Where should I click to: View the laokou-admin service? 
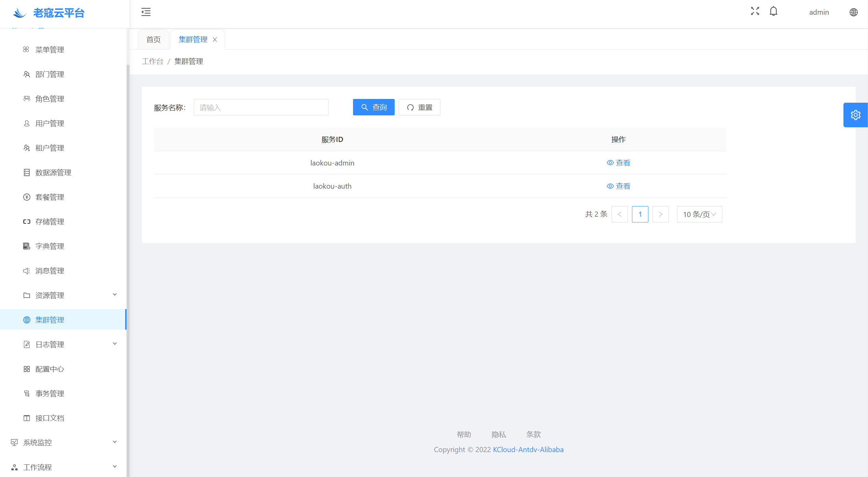(618, 163)
